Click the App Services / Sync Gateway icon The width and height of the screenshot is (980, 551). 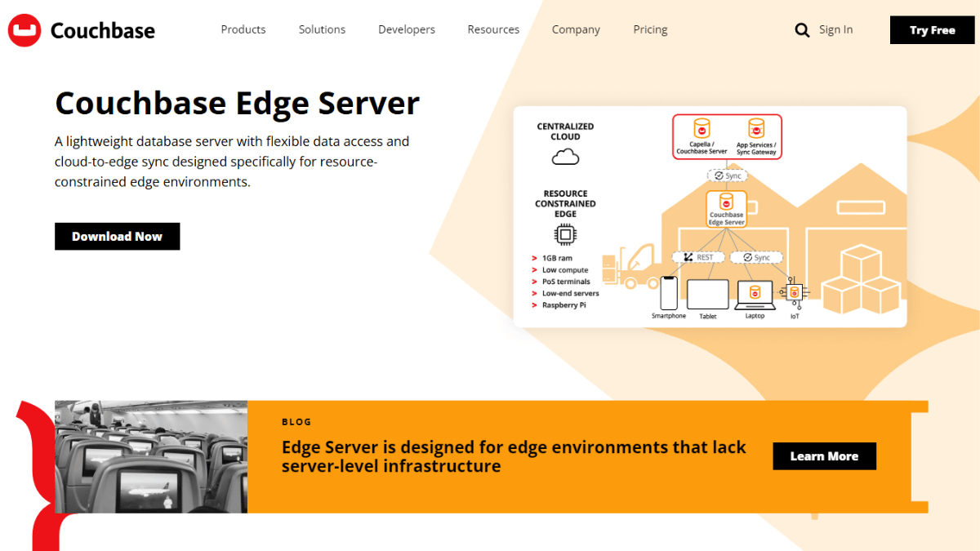tap(756, 129)
